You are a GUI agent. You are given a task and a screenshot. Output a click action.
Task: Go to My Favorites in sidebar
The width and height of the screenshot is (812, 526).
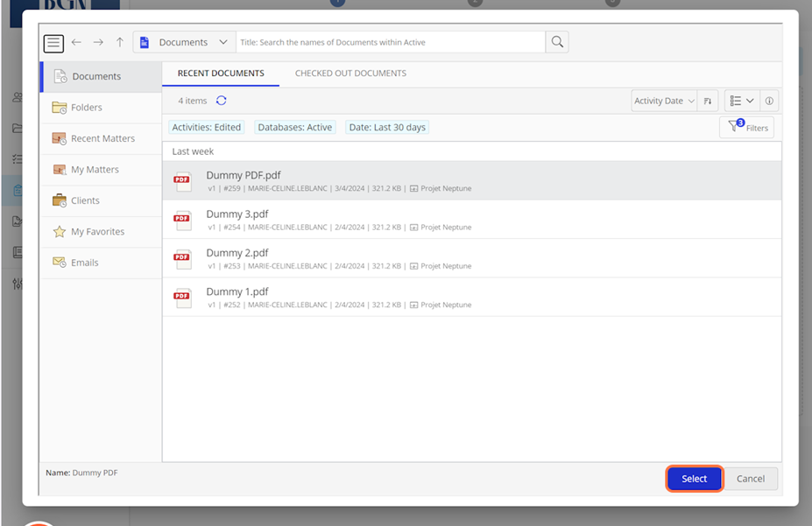97,232
